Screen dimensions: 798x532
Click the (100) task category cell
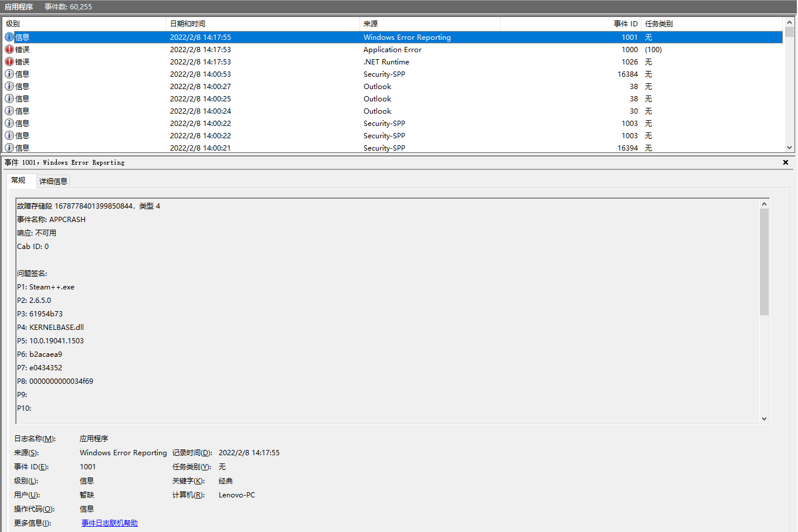click(653, 50)
